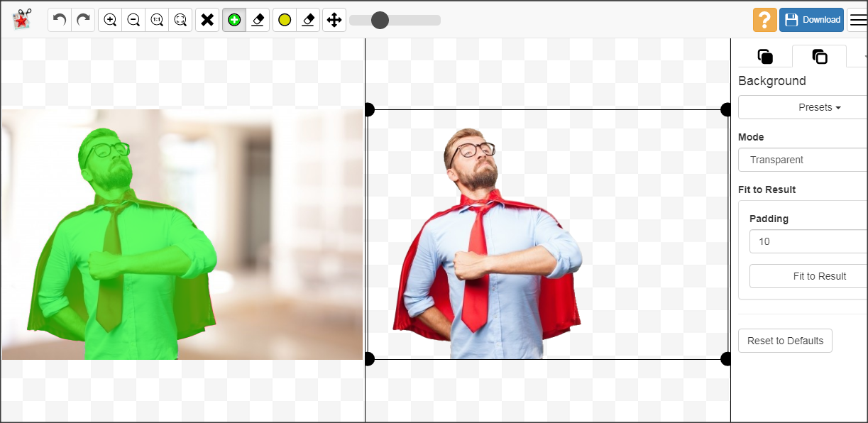Click the bottom-right crop handle

tap(727, 359)
